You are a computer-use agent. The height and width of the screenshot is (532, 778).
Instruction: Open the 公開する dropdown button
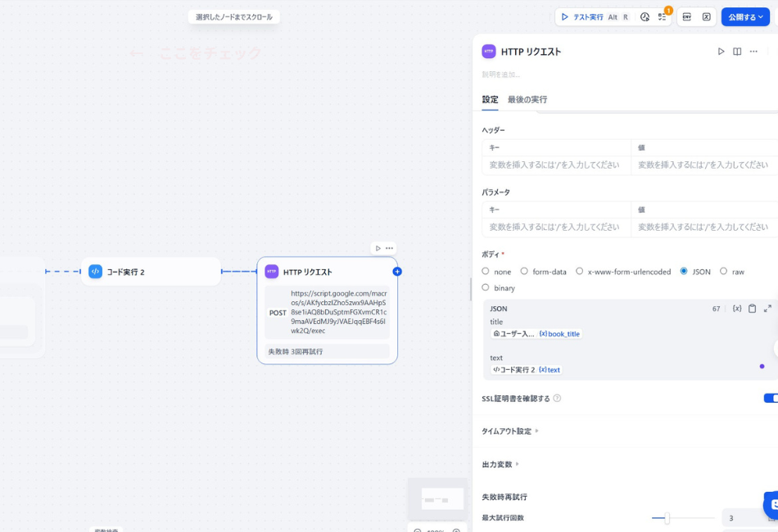click(x=745, y=17)
